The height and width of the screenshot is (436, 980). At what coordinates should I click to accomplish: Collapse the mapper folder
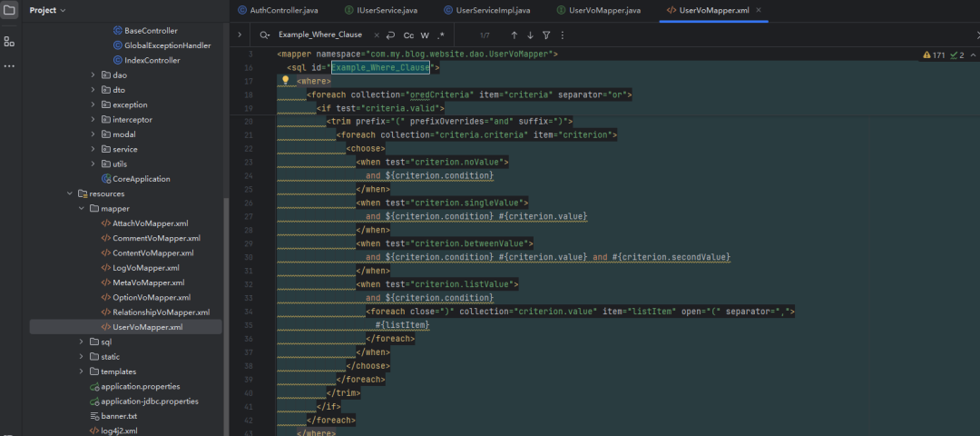tap(82, 209)
